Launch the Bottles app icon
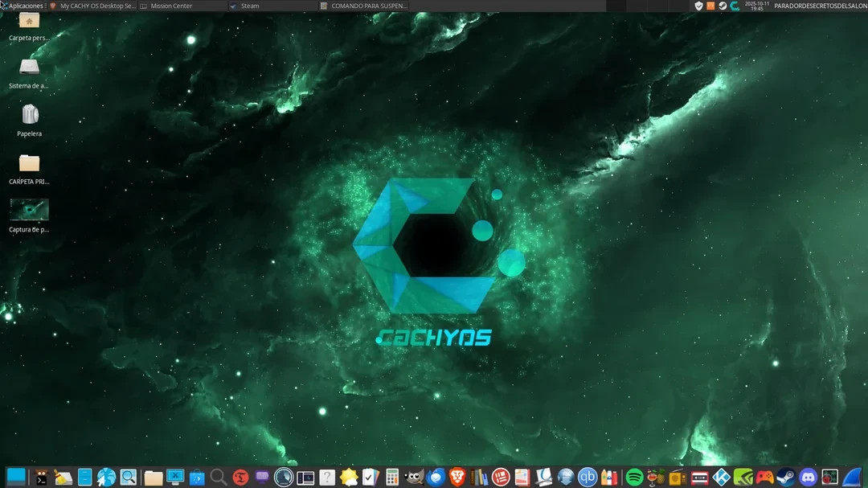 [x=609, y=477]
